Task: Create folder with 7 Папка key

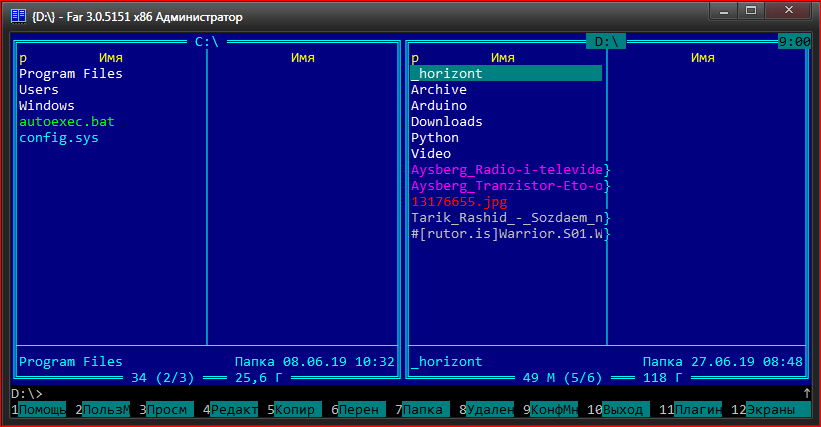Action: [x=424, y=410]
